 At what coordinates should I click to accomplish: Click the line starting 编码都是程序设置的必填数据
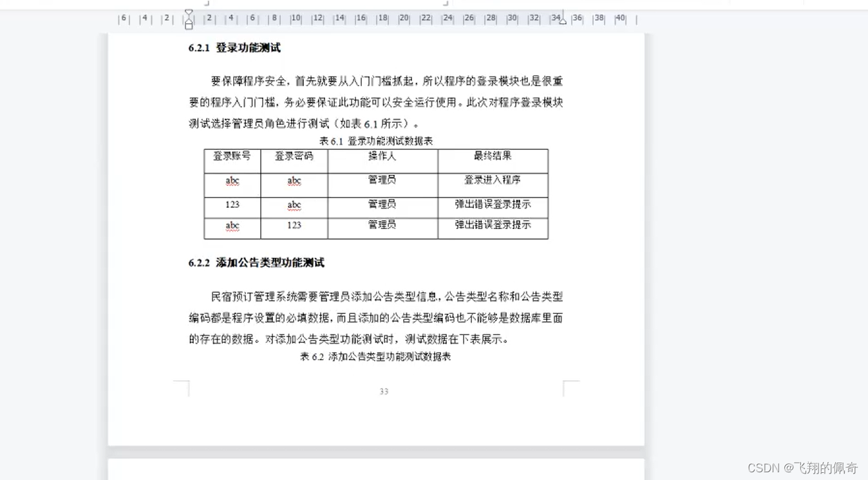pyautogui.click(x=376, y=318)
